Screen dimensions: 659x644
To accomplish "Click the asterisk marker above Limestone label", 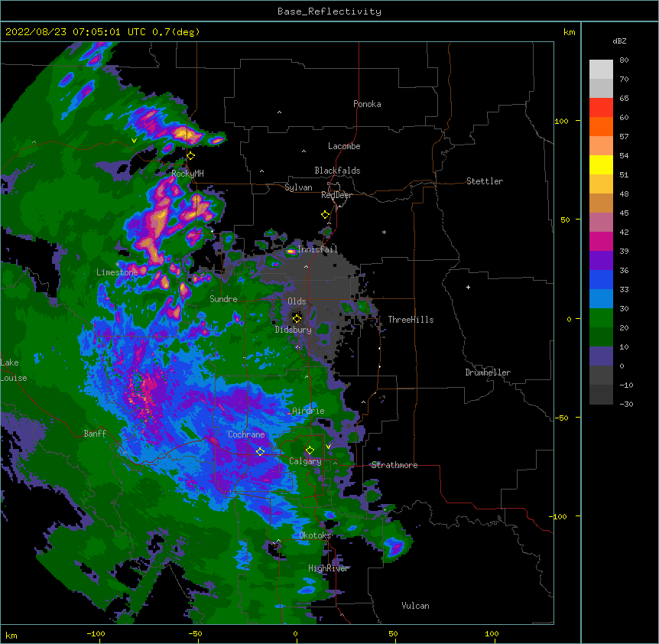I will [x=118, y=264].
